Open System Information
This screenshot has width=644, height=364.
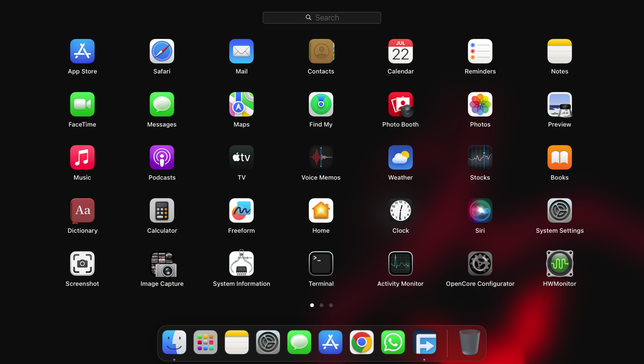(x=241, y=263)
